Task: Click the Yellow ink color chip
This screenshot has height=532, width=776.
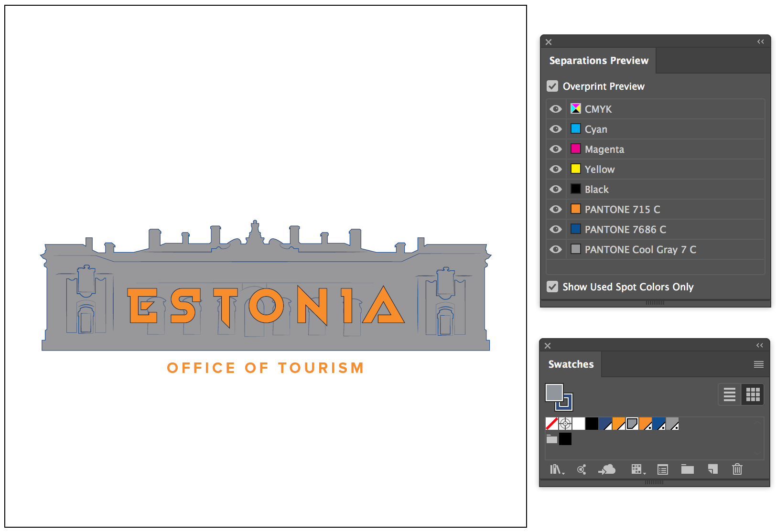Action: coord(576,169)
